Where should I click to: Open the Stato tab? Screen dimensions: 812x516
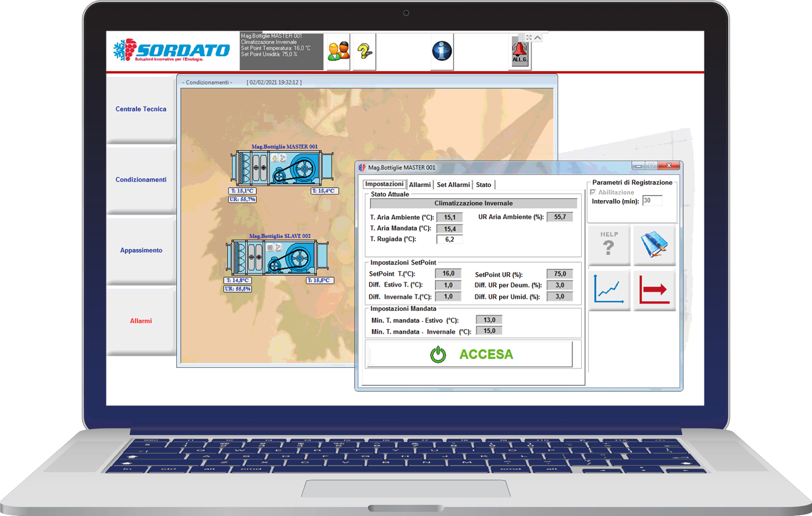483,185
